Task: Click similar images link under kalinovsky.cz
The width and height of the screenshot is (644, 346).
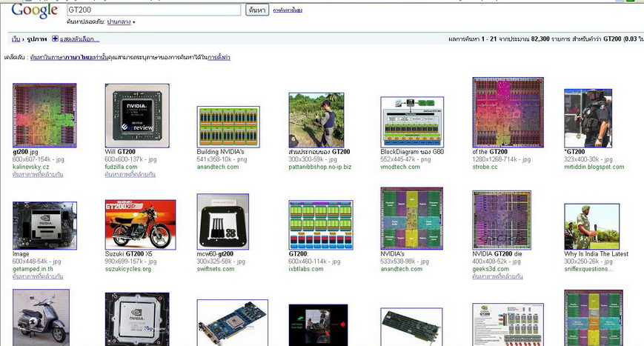Action: coord(38,174)
